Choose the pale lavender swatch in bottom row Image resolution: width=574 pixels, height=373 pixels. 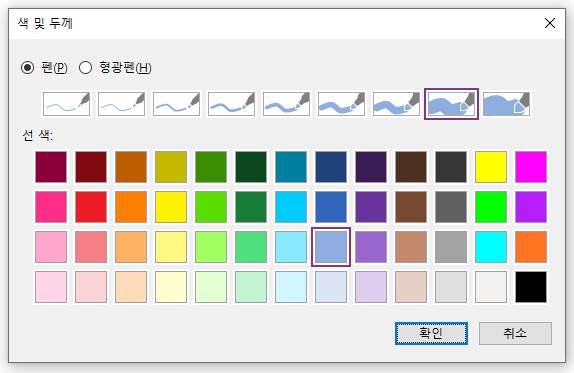point(371,287)
